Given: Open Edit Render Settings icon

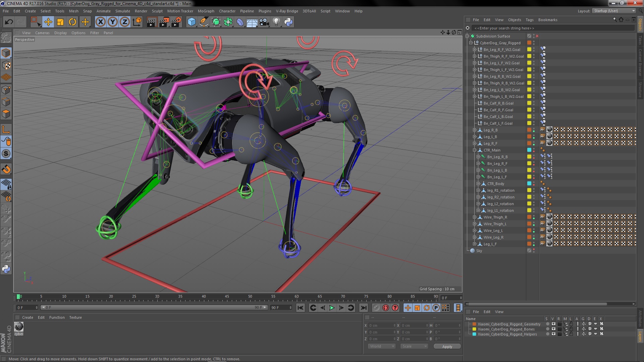Looking at the screenshot, I should coord(176,22).
